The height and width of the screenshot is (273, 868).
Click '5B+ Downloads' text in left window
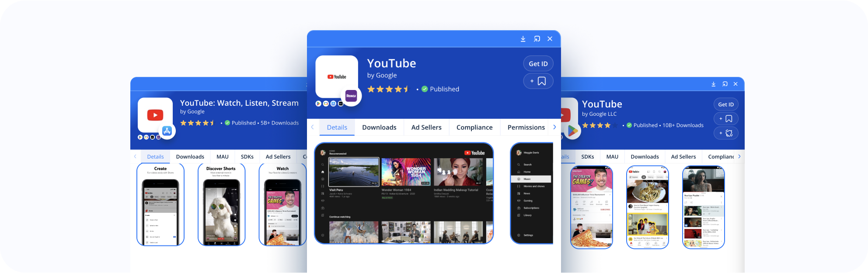point(280,123)
